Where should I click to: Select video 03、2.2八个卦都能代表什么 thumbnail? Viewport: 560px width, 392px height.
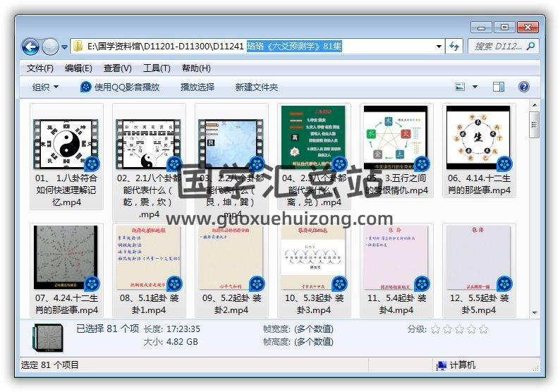[x=231, y=144]
